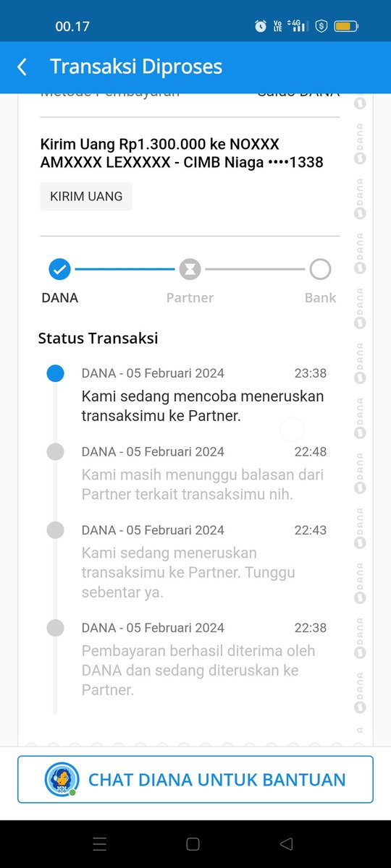Image resolution: width=391 pixels, height=868 pixels.
Task: Tap the alarm clock status icon
Action: click(261, 26)
